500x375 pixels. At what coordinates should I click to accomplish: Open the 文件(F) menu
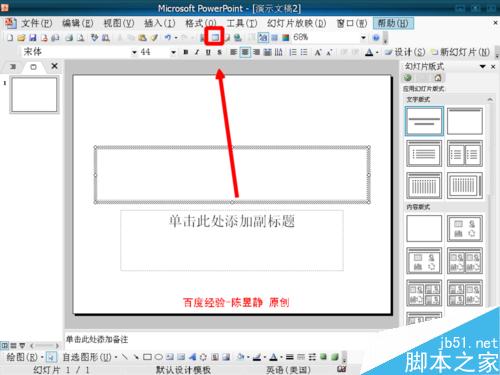click(37, 23)
